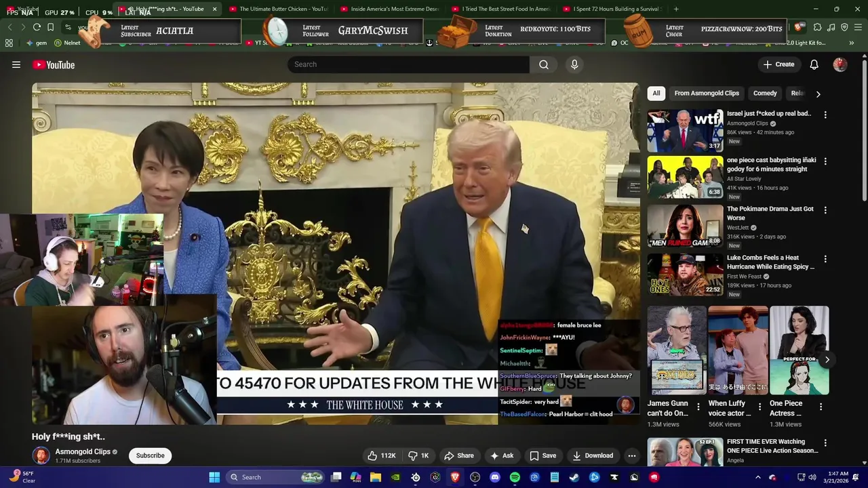Open the YouTube notifications bell
Viewport: 868px width, 488px height.
814,64
